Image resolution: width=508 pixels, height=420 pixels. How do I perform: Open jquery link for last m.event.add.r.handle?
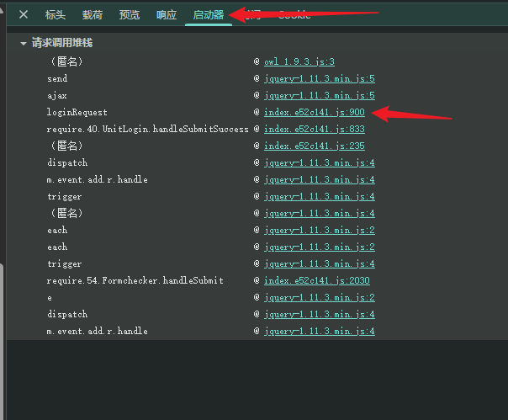(319, 331)
